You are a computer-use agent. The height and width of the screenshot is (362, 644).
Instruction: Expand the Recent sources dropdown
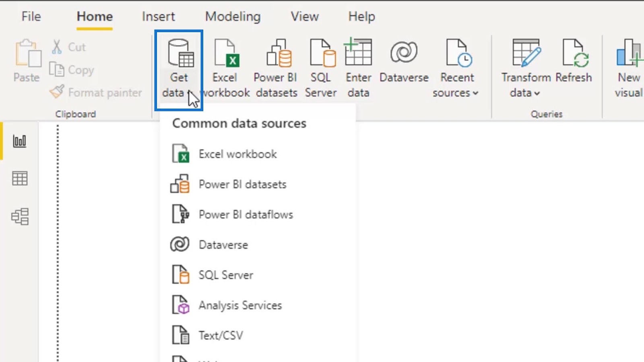(456, 68)
